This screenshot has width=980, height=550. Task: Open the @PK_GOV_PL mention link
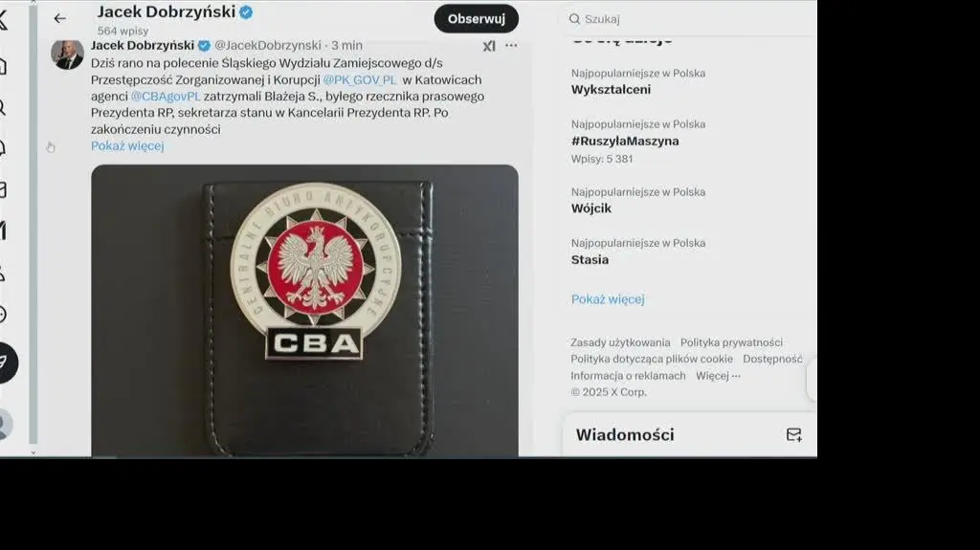[360, 80]
